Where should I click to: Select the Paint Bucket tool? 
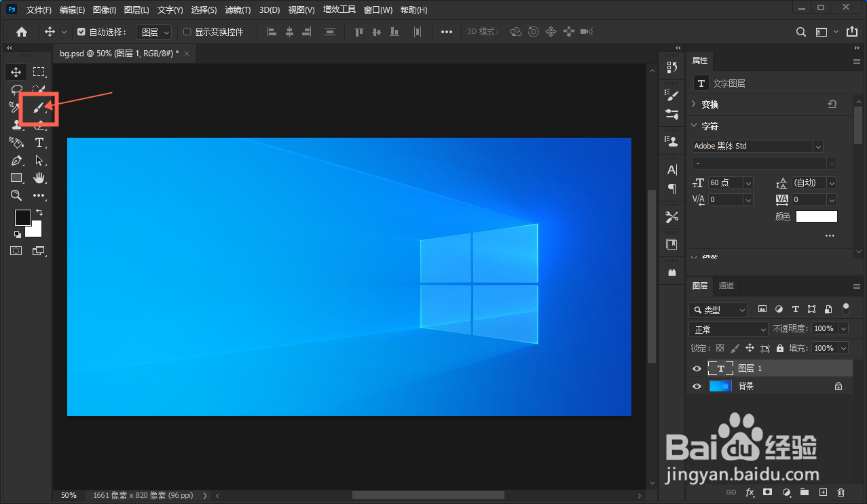[x=16, y=142]
